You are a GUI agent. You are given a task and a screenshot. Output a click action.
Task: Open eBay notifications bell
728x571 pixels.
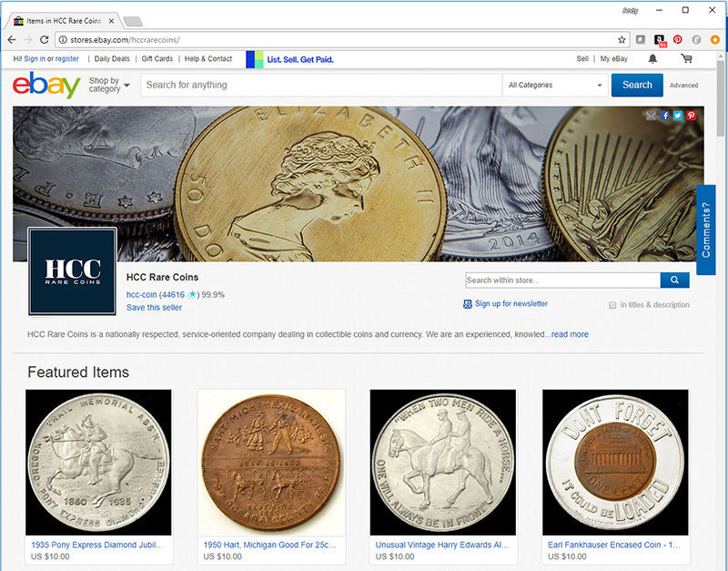pyautogui.click(x=654, y=58)
